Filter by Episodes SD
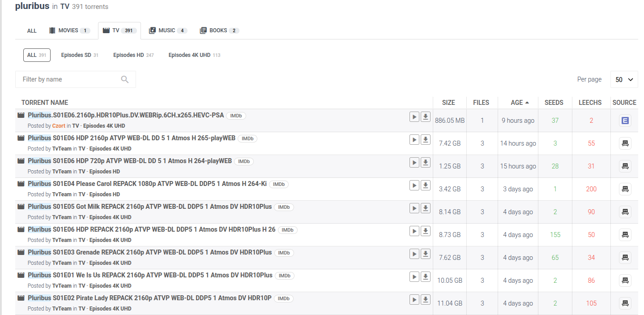 coord(80,55)
